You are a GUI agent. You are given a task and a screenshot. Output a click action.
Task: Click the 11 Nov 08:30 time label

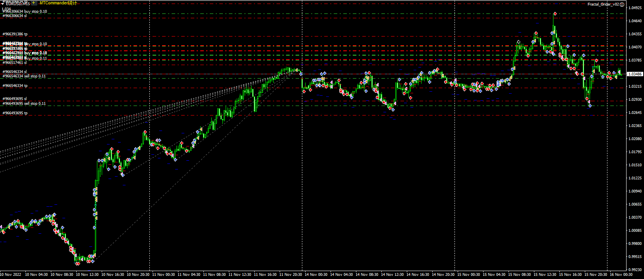point(215,275)
